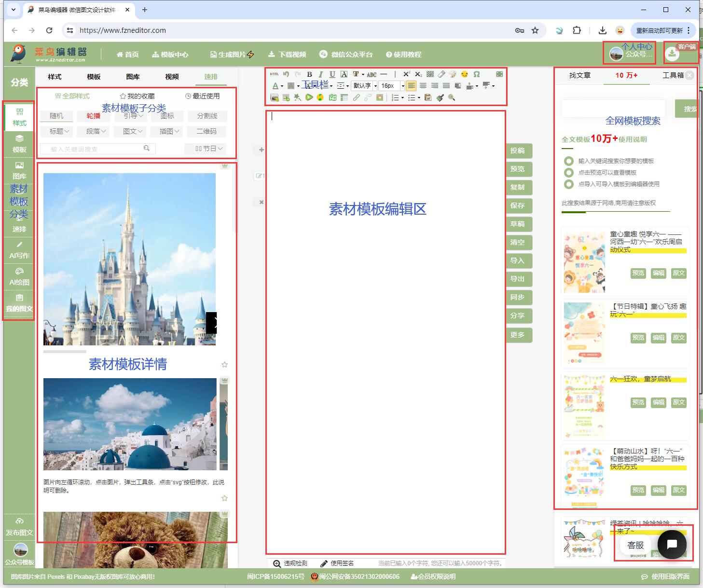Switch to the 速排 tab
This screenshot has width=703, height=588.
click(x=211, y=77)
